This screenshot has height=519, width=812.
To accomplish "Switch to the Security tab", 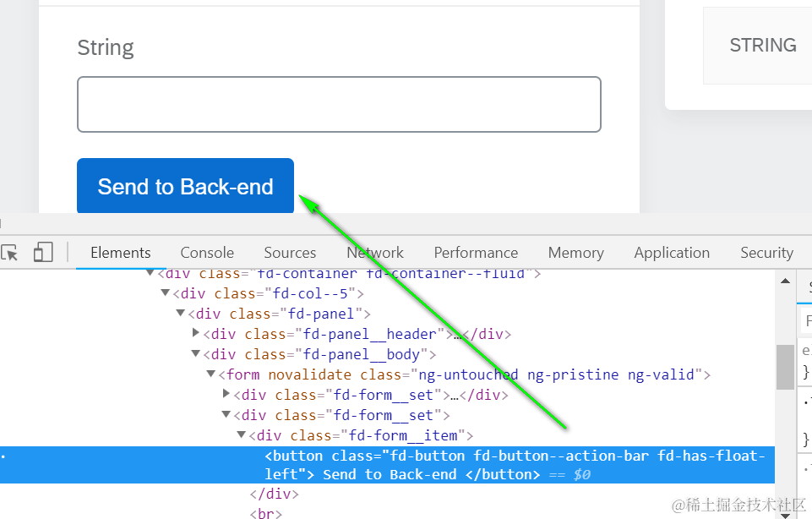I will tap(766, 253).
